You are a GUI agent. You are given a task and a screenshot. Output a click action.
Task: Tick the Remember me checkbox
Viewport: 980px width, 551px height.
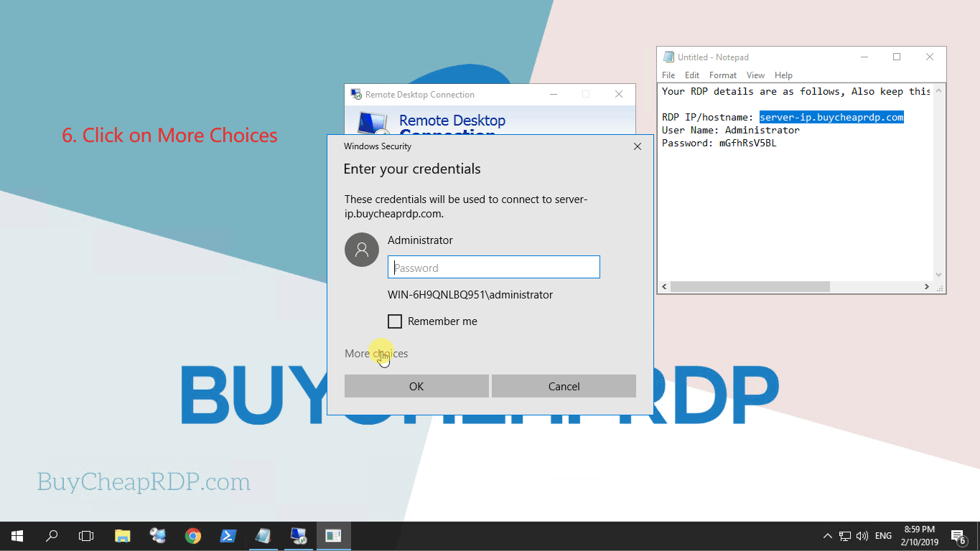point(395,321)
